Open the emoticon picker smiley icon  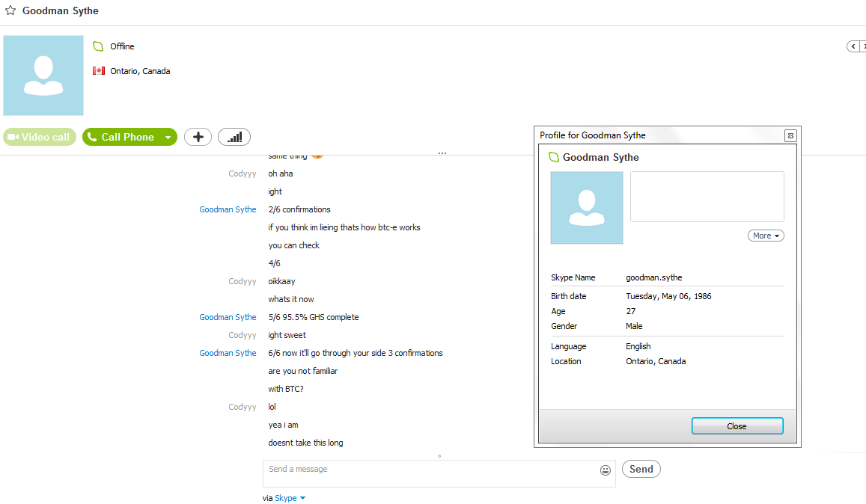[x=606, y=470]
